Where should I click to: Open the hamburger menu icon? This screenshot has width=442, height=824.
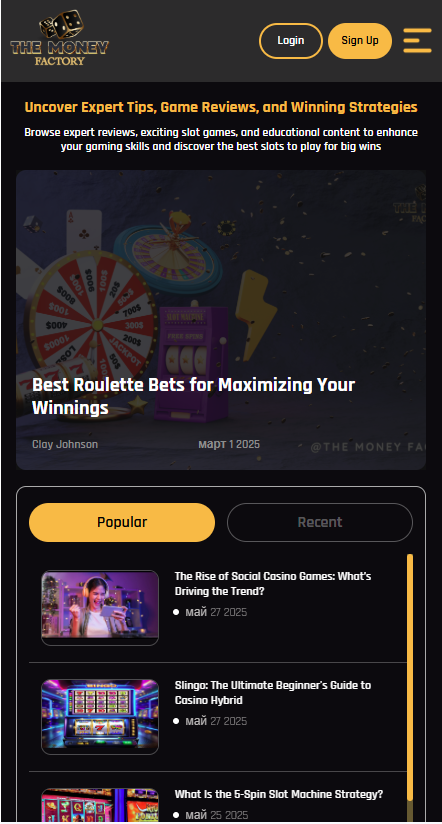pos(417,40)
